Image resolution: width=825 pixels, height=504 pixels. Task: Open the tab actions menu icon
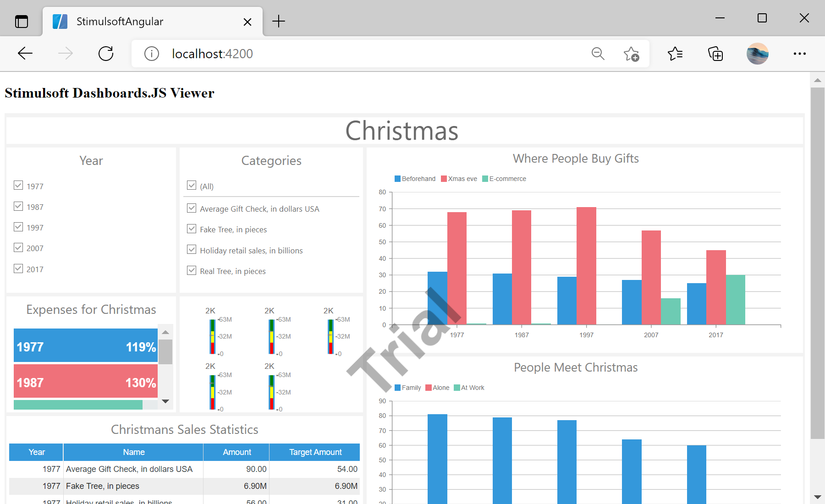tap(22, 22)
